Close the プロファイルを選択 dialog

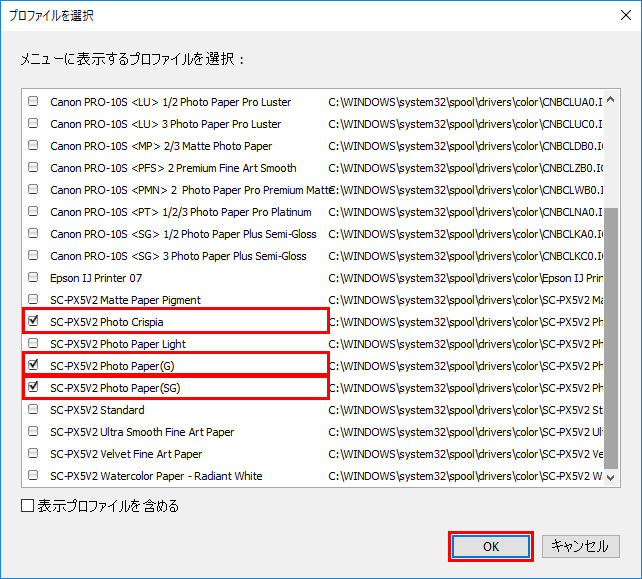click(x=626, y=15)
